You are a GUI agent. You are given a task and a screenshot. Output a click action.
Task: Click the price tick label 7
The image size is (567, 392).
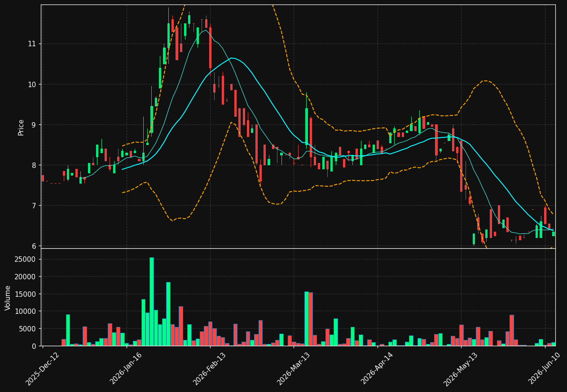(x=35, y=206)
